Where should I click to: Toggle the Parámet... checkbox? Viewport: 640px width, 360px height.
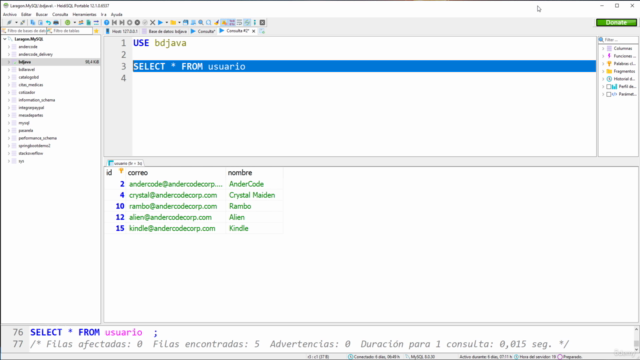(x=609, y=94)
